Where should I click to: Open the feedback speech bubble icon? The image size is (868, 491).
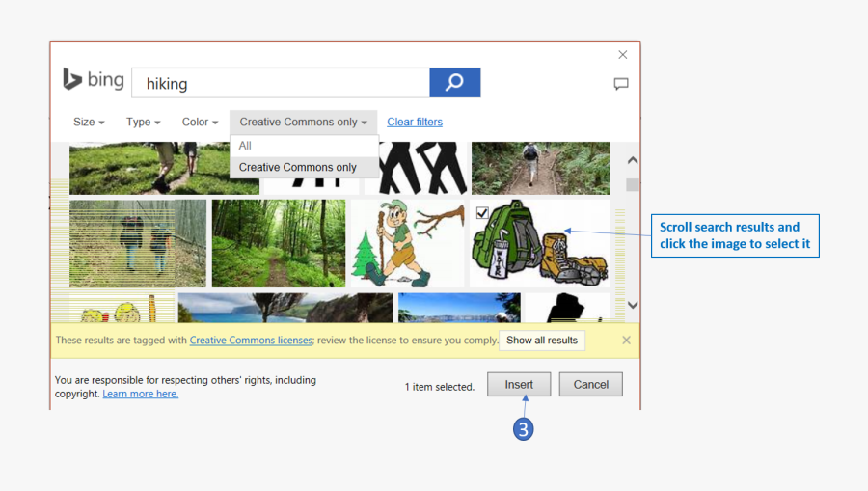(620, 84)
